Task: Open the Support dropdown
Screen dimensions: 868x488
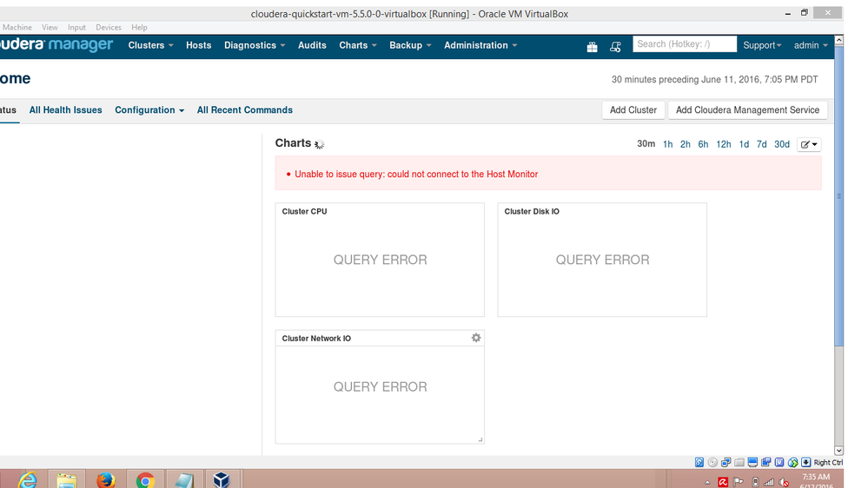Action: [762, 45]
